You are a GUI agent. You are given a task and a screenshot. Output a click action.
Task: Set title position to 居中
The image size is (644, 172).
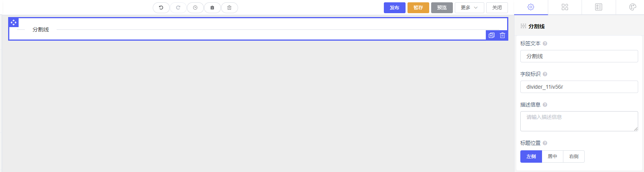click(x=552, y=157)
